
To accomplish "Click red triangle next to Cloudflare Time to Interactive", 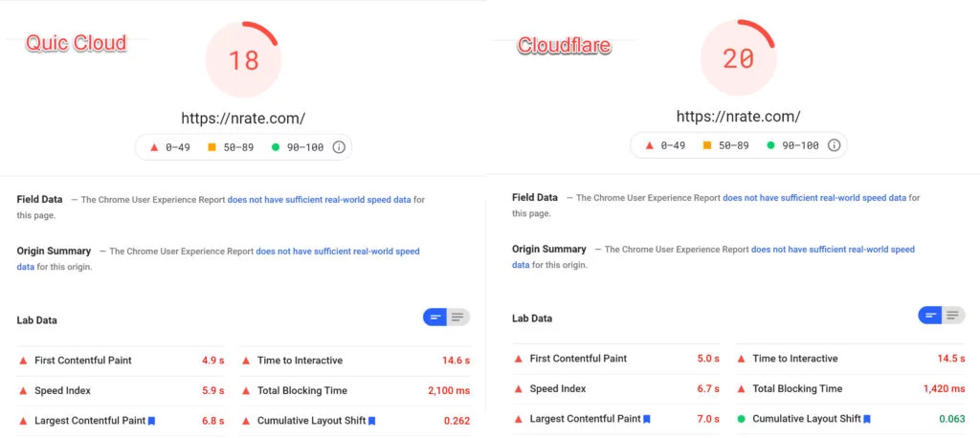I will pyautogui.click(x=742, y=359).
